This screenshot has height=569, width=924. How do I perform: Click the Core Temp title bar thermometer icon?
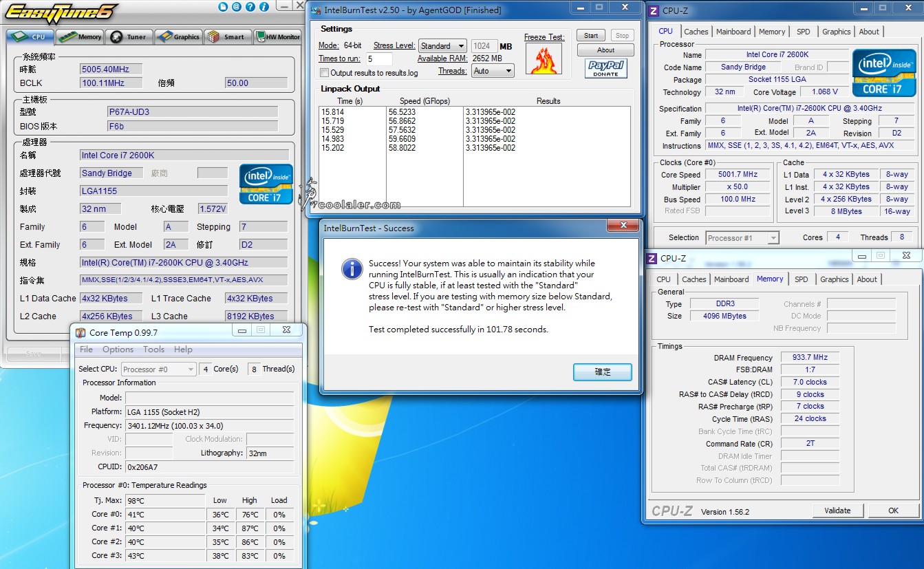[80, 333]
